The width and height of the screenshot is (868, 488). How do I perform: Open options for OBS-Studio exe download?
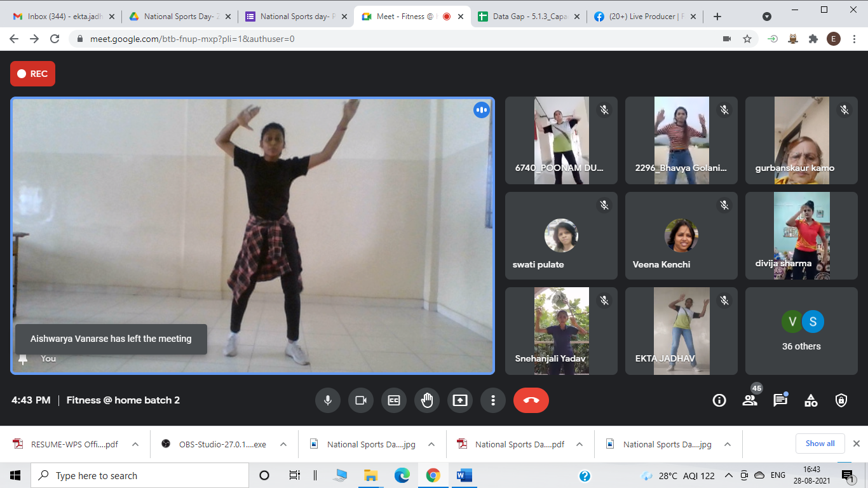(281, 444)
